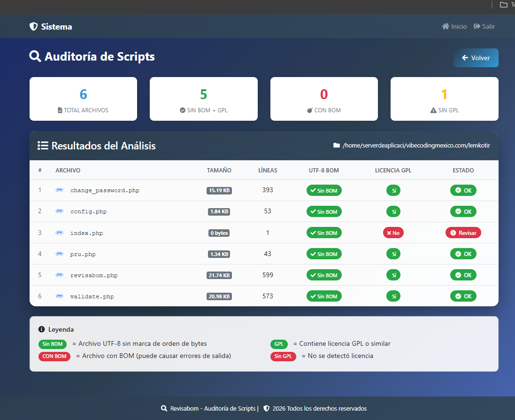Click the folder icon before the directory path
The width and height of the screenshot is (515, 420).
pos(336,146)
